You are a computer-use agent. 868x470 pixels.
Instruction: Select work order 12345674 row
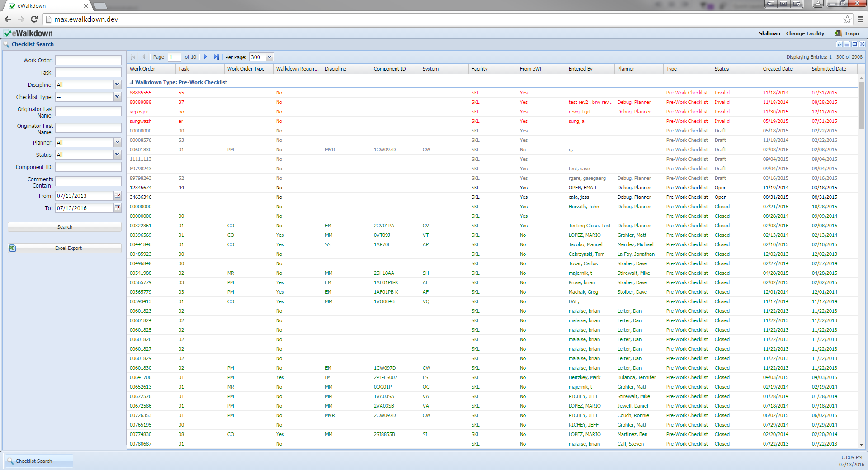tap(492, 188)
